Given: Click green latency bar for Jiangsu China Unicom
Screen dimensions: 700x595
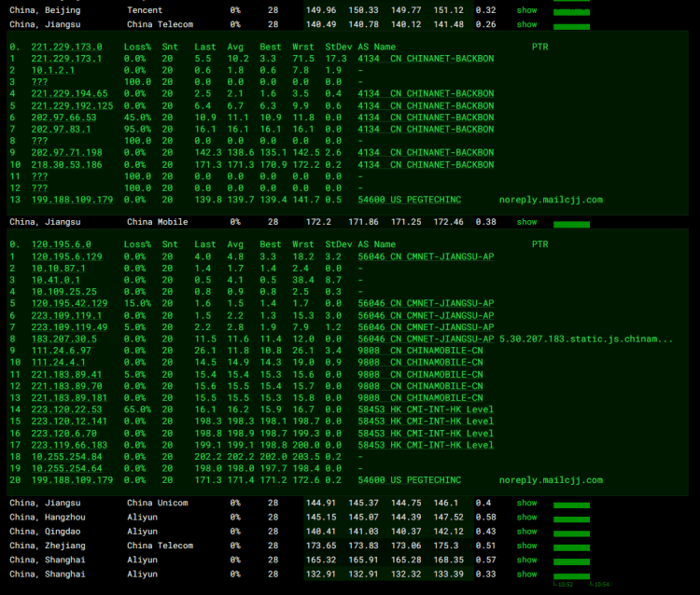Looking at the screenshot, I should 571,505.
